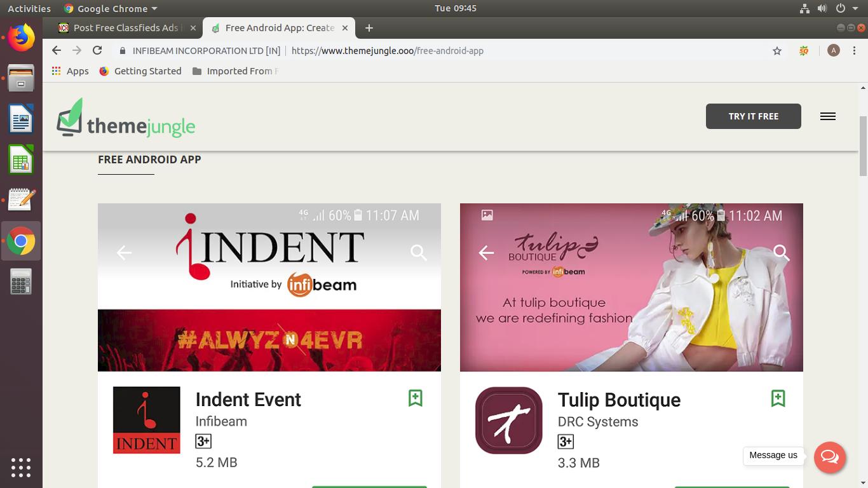
Task: Click the Indent Event title
Action: pyautogui.click(x=248, y=400)
